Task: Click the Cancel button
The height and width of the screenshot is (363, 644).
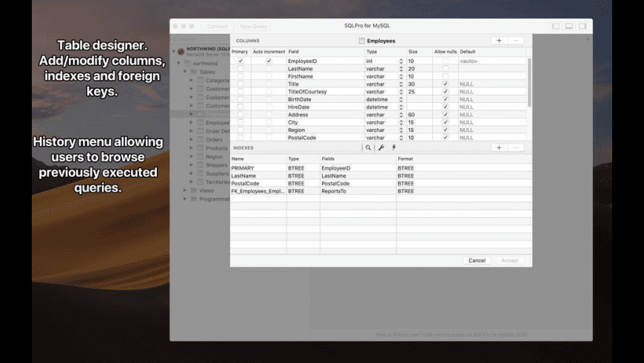Action: 477,261
